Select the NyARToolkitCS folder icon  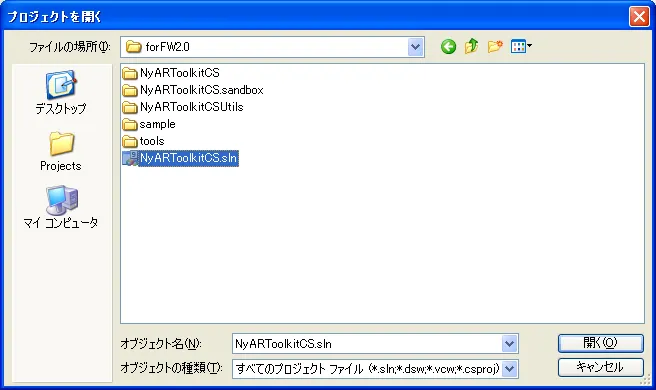click(130, 73)
